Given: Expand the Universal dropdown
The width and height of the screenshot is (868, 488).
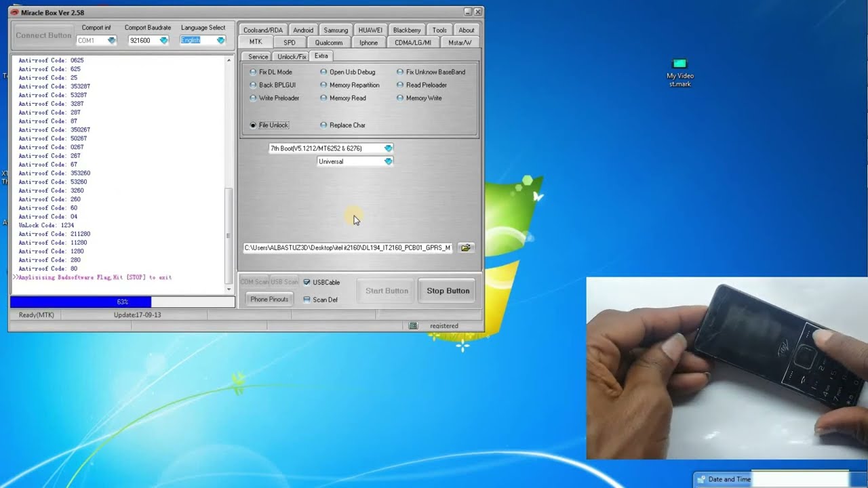Looking at the screenshot, I should tap(388, 161).
